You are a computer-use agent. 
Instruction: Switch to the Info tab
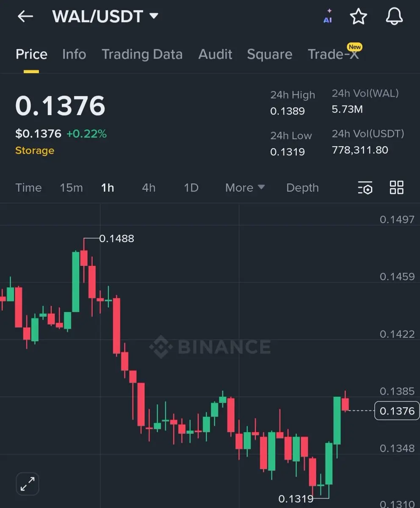click(x=74, y=54)
